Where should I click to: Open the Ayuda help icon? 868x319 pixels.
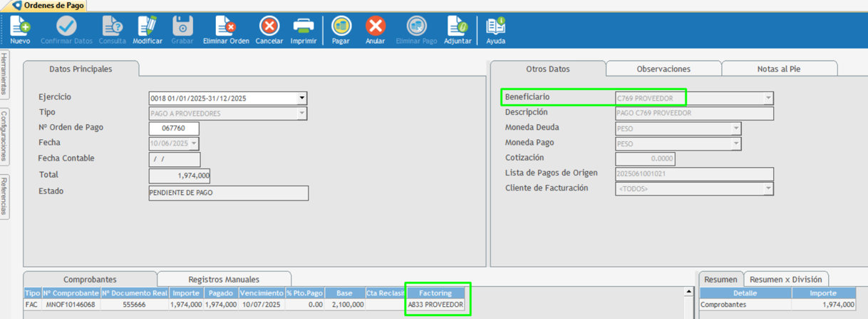click(495, 27)
